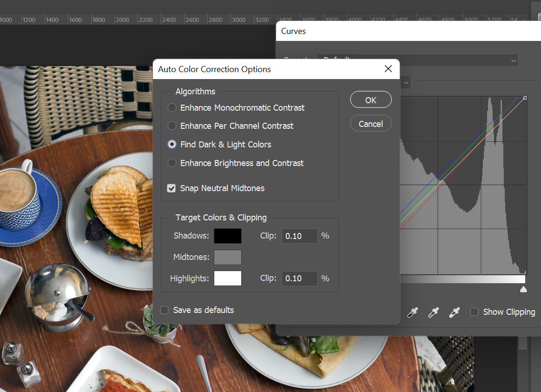Screen dimensions: 541x392
Task: Select the white point eyedropper in Curves
Action: pos(454,312)
